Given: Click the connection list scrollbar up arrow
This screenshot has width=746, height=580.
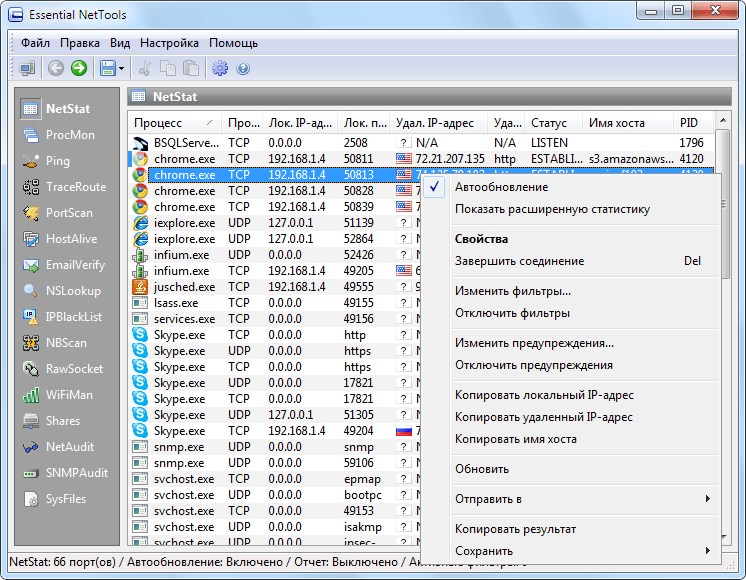Looking at the screenshot, I should pyautogui.click(x=723, y=120).
